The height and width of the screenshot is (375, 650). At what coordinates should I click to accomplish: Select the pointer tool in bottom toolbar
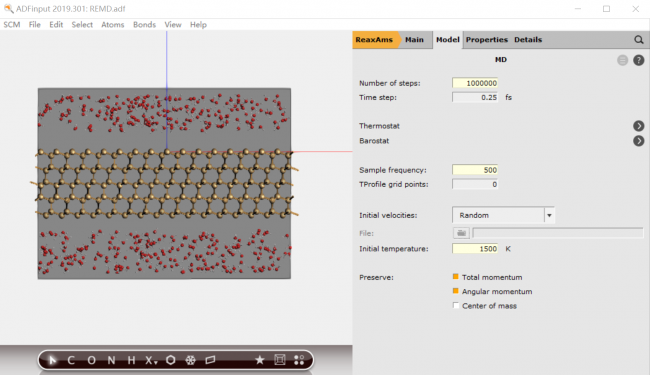coord(52,360)
